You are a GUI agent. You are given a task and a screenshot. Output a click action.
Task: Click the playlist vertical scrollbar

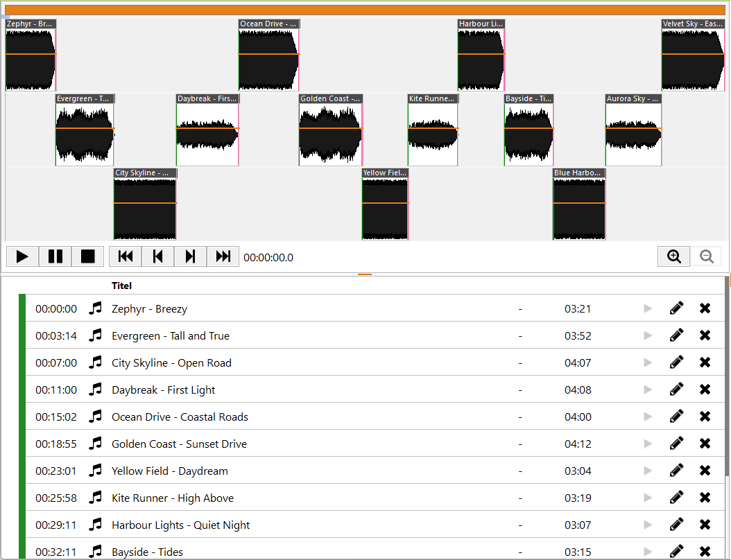pyautogui.click(x=728, y=376)
